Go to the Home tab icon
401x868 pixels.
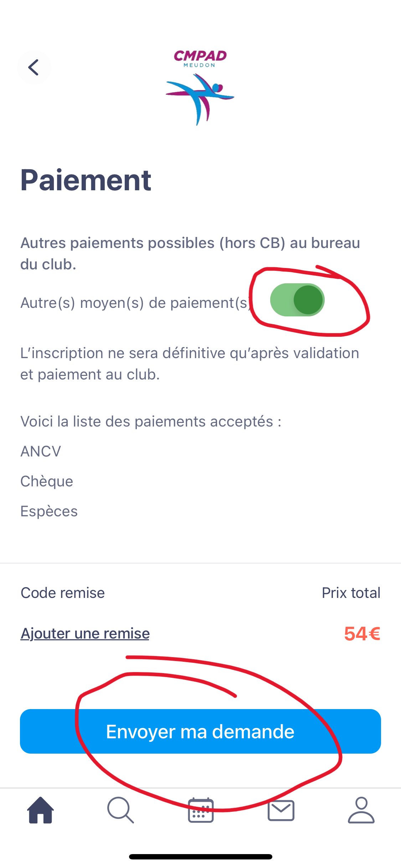coord(40,810)
